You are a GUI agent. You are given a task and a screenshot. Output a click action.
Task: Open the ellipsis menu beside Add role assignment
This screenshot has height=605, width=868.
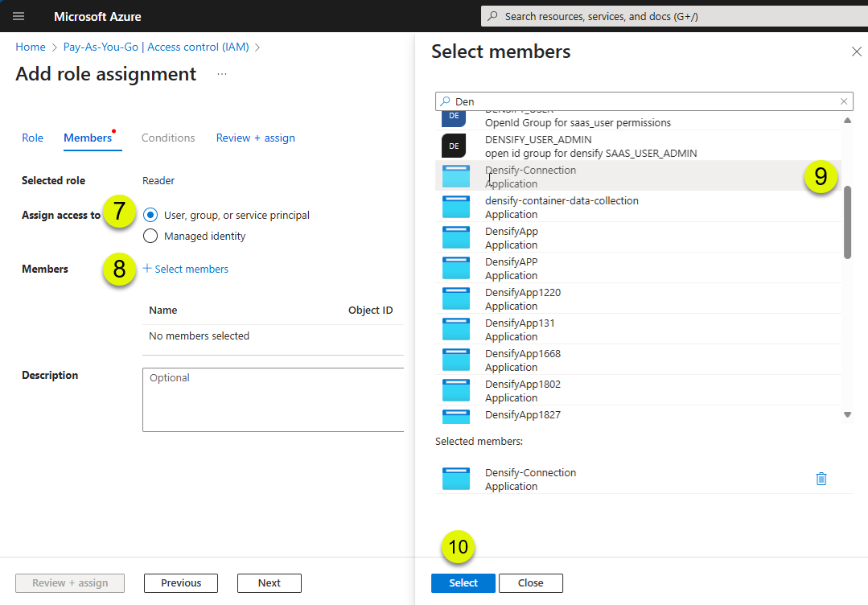[x=222, y=74]
